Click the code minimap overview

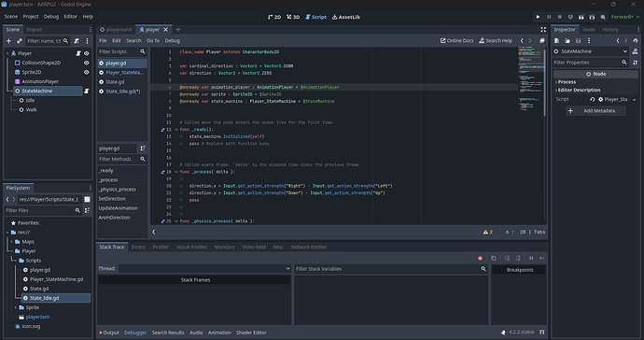531,79
